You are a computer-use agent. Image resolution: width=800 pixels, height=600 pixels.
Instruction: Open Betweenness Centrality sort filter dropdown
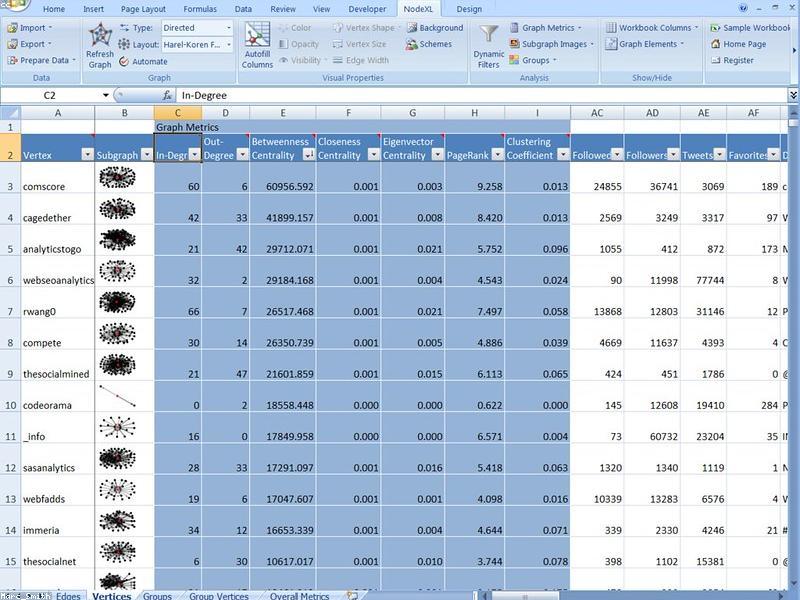click(x=309, y=155)
